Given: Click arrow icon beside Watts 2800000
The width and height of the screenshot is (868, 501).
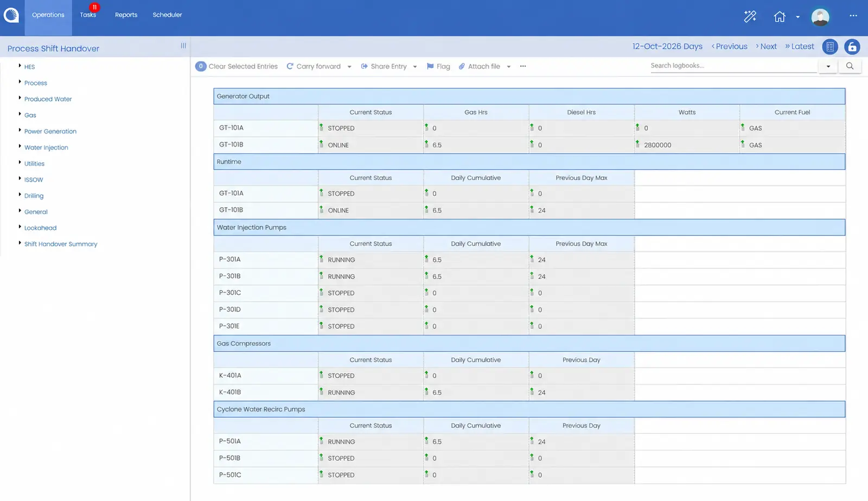Looking at the screenshot, I should [637, 144].
